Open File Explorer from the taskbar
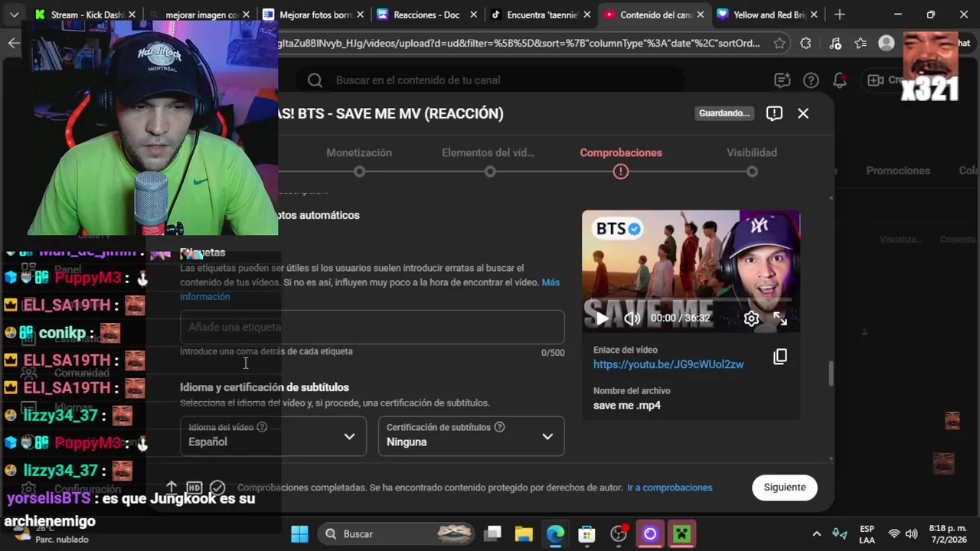Viewport: 980px width, 551px height. tap(524, 533)
